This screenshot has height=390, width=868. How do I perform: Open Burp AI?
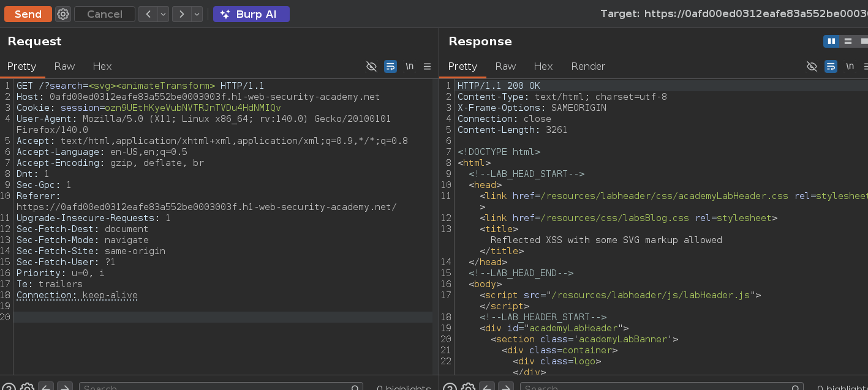251,14
